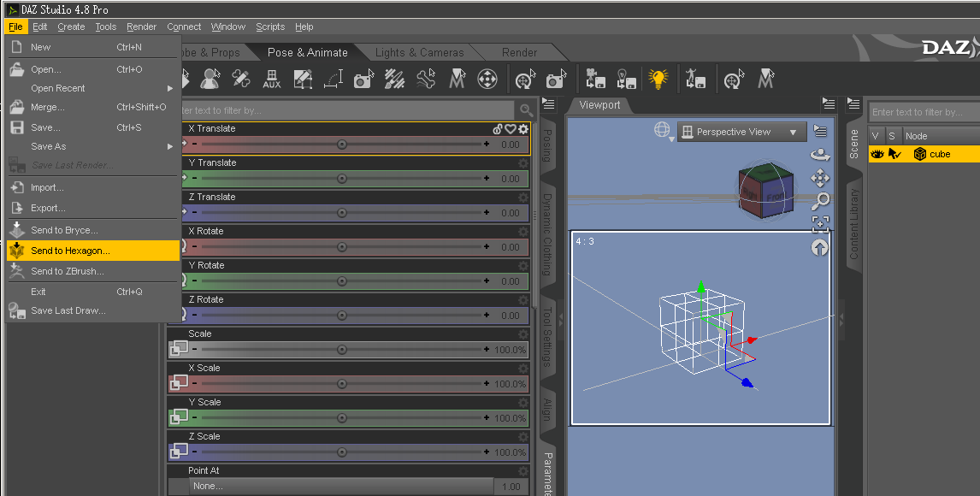
Task: Click the glowing yellow light bulb icon
Action: pyautogui.click(x=658, y=79)
